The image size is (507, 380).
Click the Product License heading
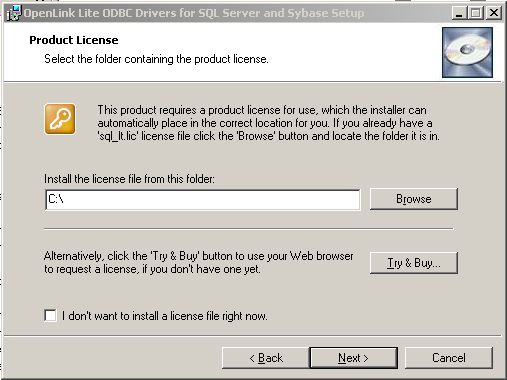74,40
